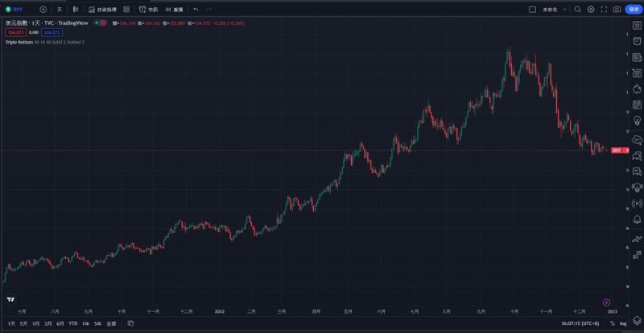Open the 天 time interval dropdown
Viewport: 644px width, 333px height.
[59, 9]
